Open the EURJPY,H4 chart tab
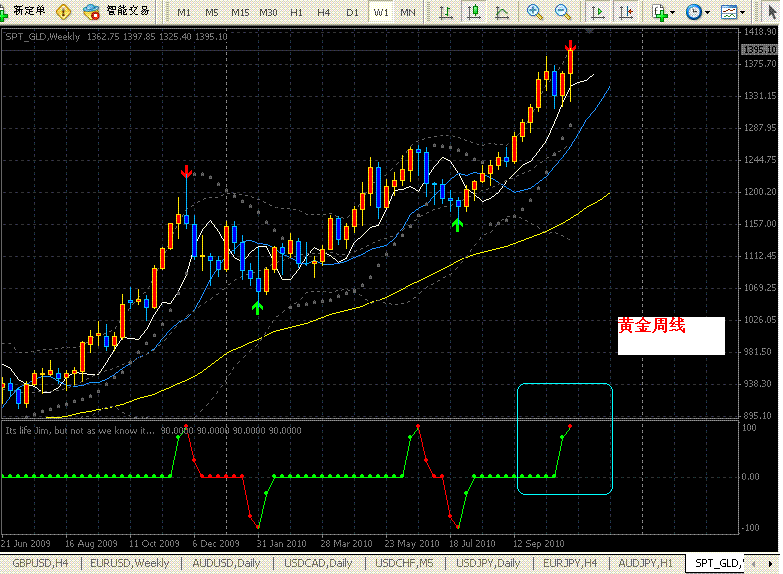 pos(570,563)
